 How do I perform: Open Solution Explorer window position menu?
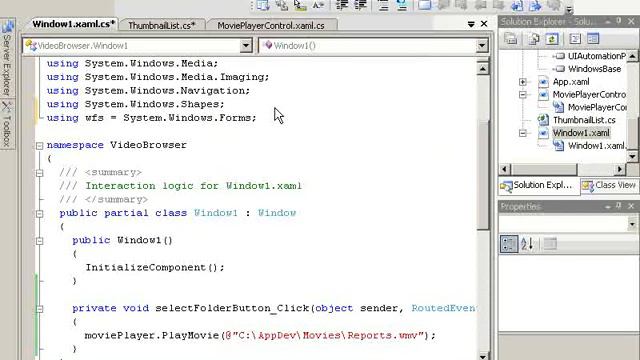point(608,22)
